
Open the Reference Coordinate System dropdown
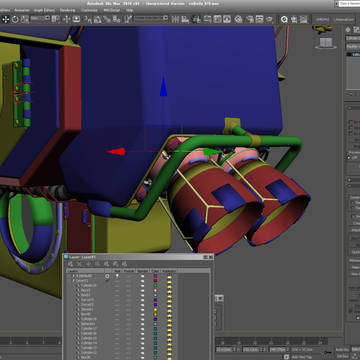[40, 19]
